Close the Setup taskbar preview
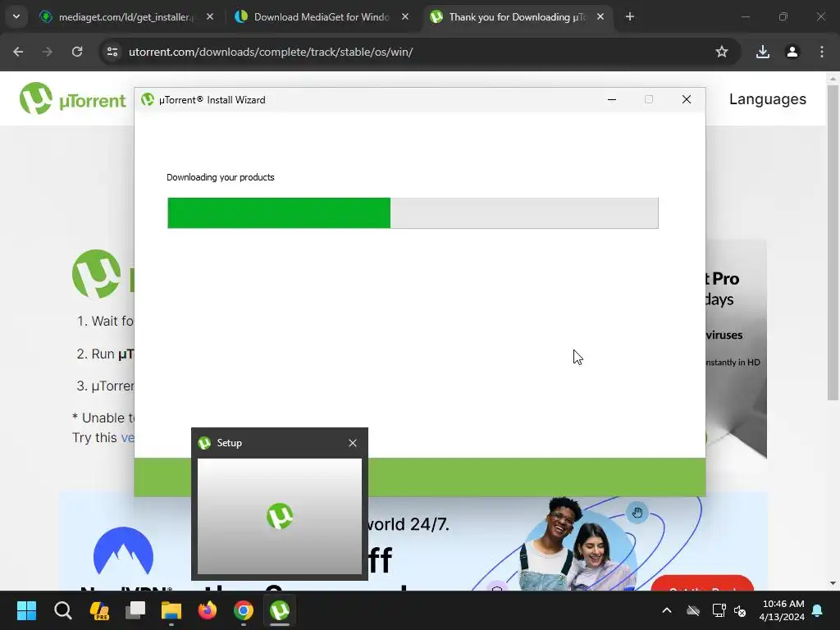The image size is (840, 630). (x=353, y=443)
